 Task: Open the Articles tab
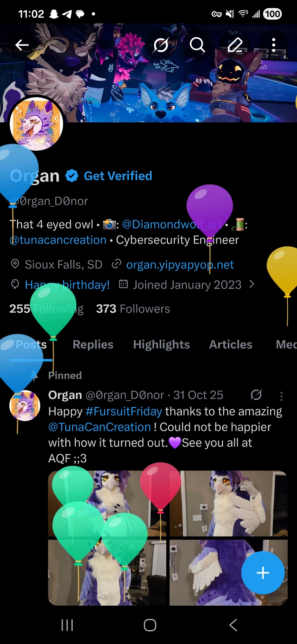click(231, 345)
